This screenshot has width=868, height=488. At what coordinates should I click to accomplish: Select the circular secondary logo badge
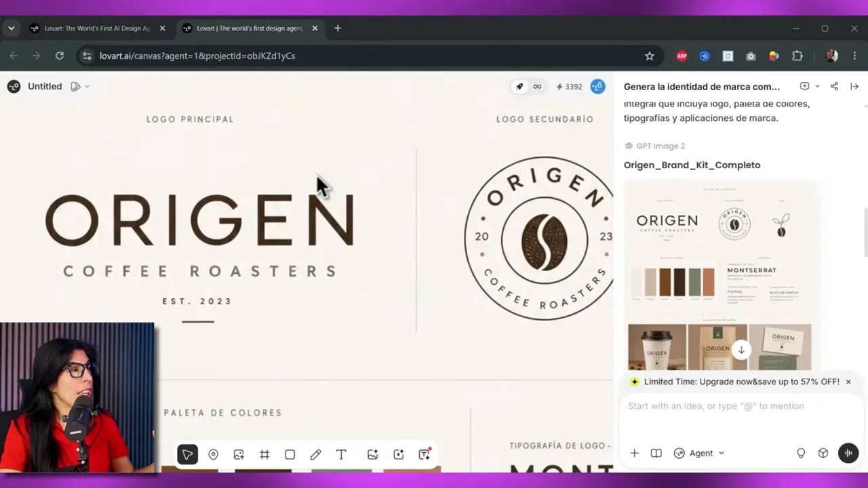(x=538, y=238)
